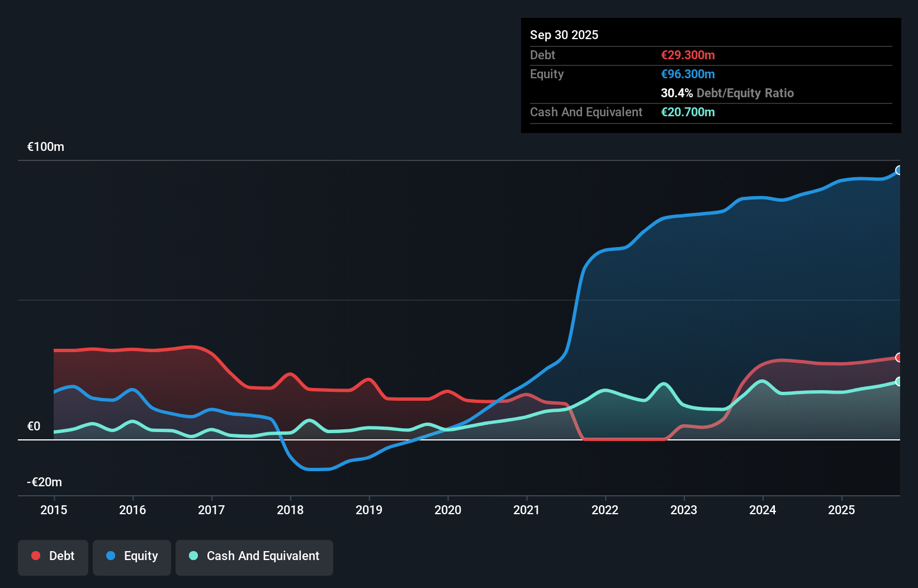
Task: Click the red Debt legend dot
Action: [x=35, y=556]
